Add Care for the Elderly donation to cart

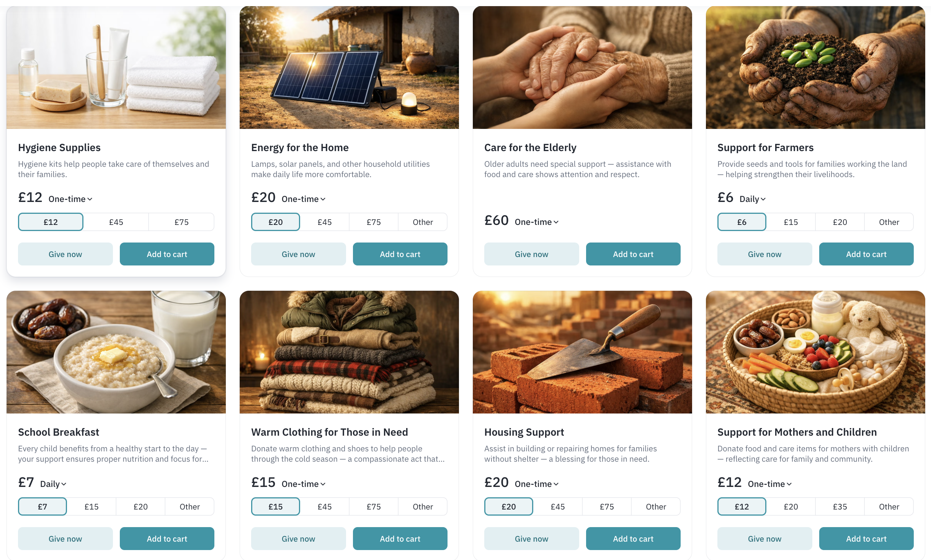pos(633,254)
